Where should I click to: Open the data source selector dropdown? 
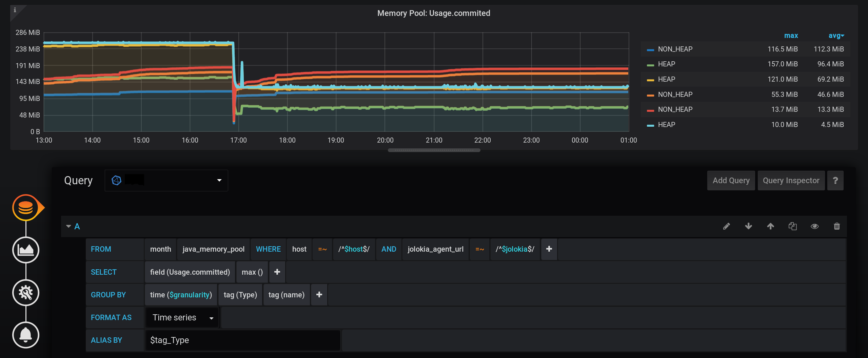point(166,180)
